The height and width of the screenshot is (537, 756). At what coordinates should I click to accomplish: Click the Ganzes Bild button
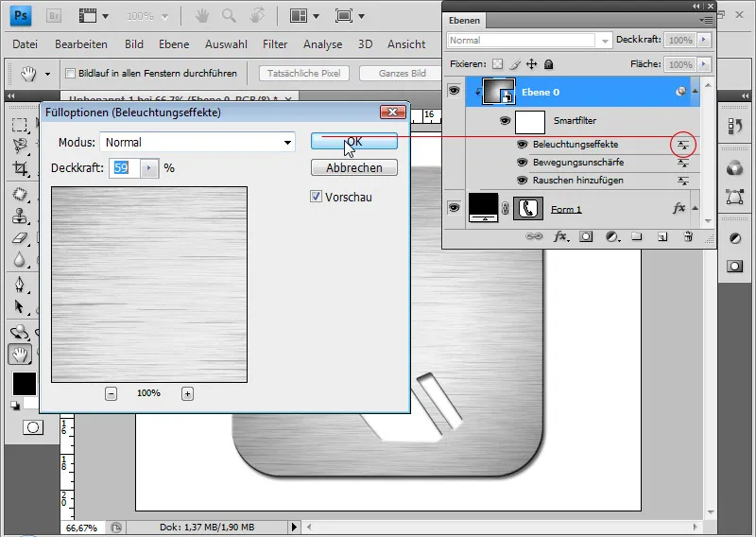[403, 74]
